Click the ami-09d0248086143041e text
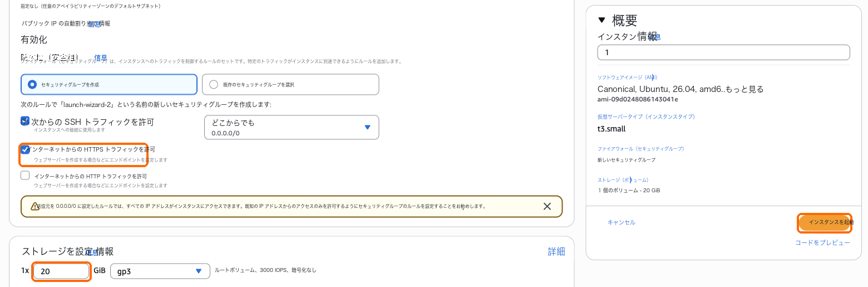 638,99
